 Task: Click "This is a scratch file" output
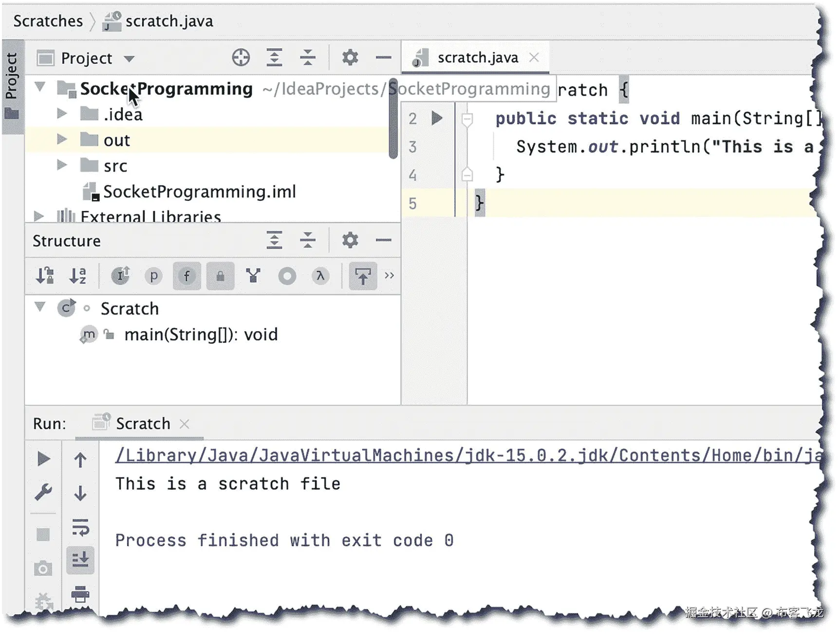pyautogui.click(x=228, y=483)
